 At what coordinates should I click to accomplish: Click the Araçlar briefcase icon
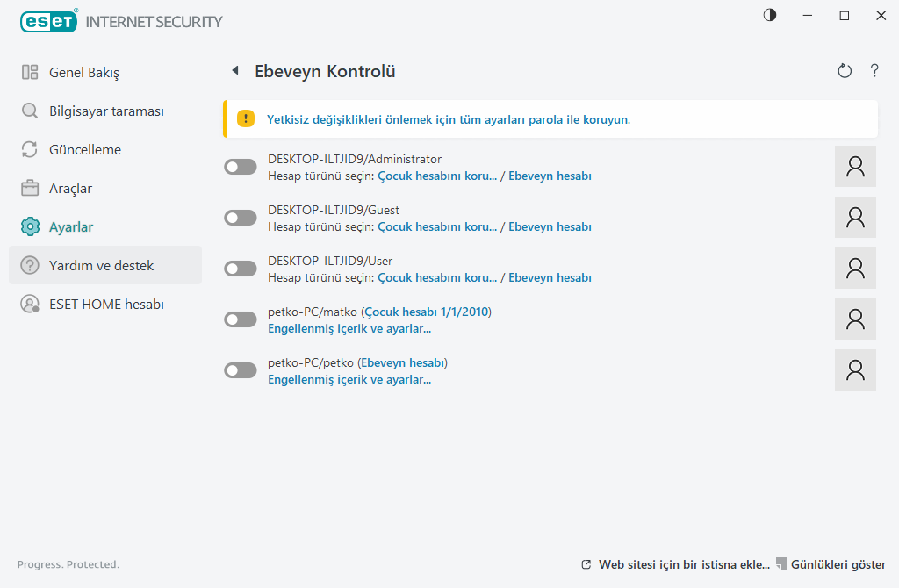click(30, 188)
